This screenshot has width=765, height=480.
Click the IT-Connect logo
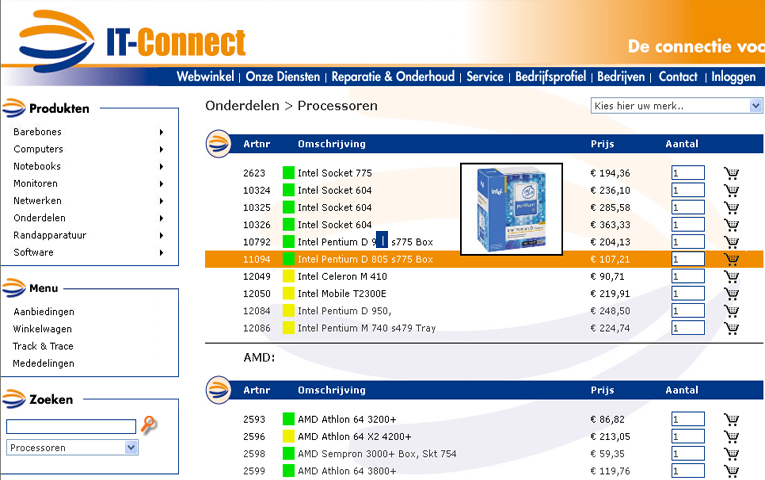point(133,41)
